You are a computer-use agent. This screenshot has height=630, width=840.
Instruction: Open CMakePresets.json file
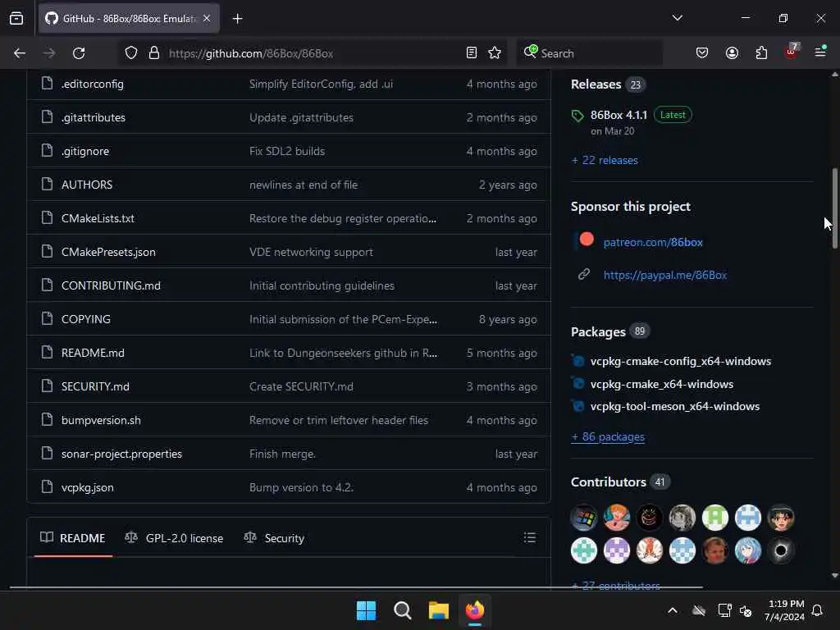point(108,253)
